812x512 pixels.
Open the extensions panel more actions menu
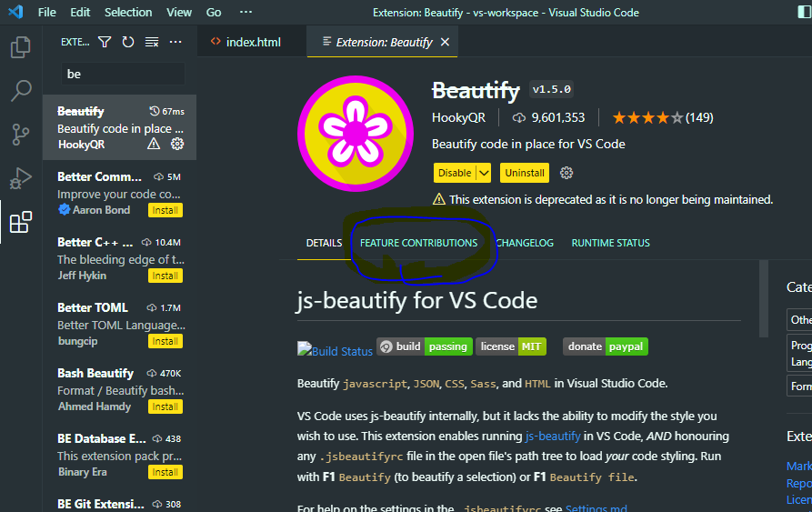point(175,42)
